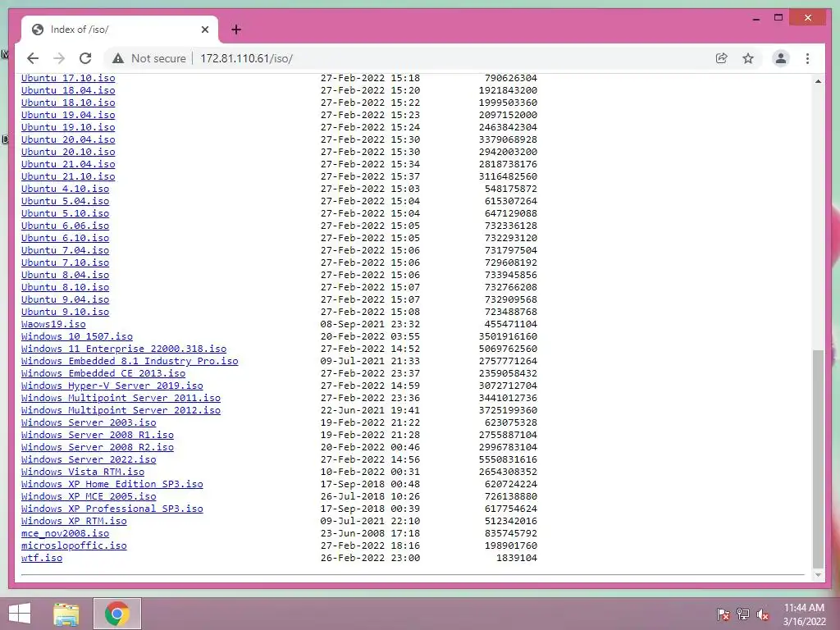Open a new tab
840x630 pixels.
point(236,30)
